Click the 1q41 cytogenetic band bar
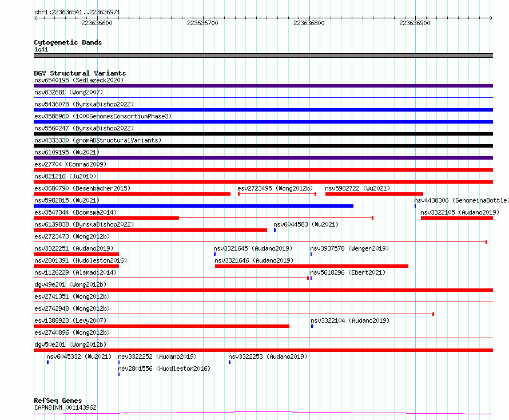This screenshot has height=420, width=509. (263, 56)
